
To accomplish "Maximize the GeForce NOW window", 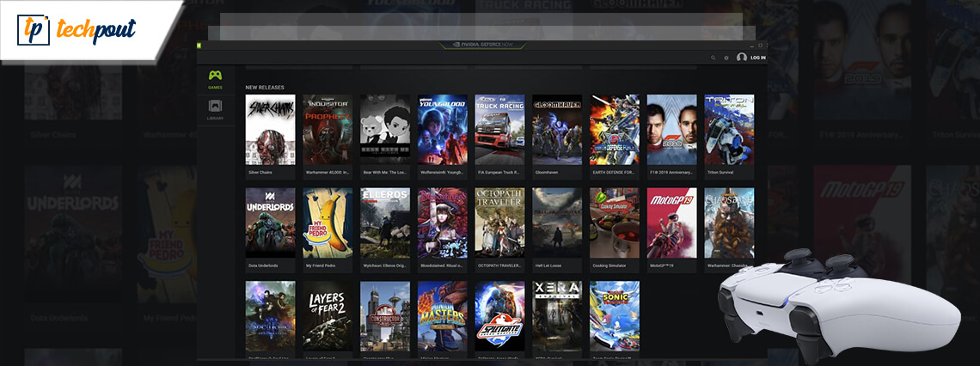I will [x=760, y=45].
